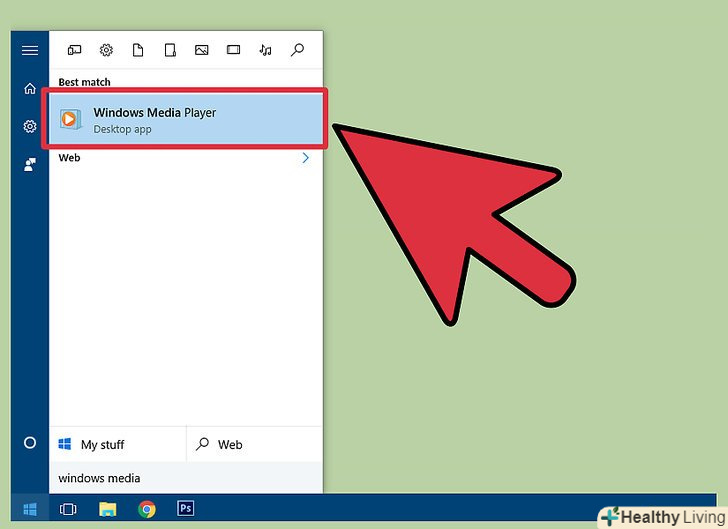The height and width of the screenshot is (529, 728).
Task: Filter search results by Folders
Action: [x=170, y=50]
